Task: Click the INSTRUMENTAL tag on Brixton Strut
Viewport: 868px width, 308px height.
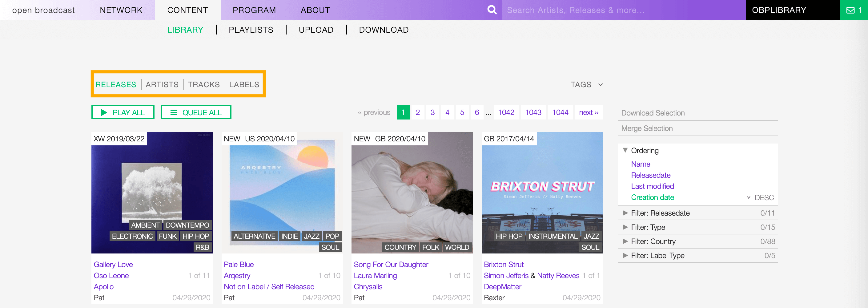Action: point(553,236)
